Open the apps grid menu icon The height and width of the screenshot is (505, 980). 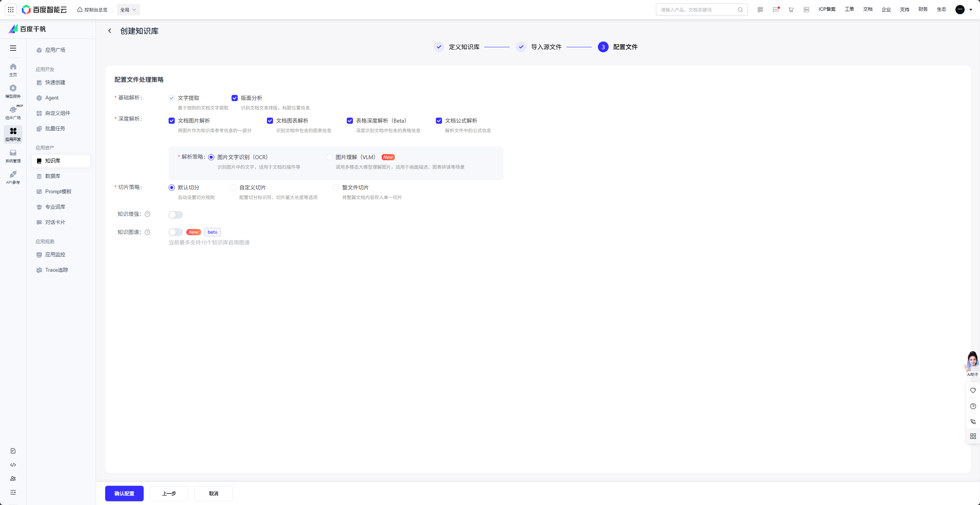[x=11, y=10]
